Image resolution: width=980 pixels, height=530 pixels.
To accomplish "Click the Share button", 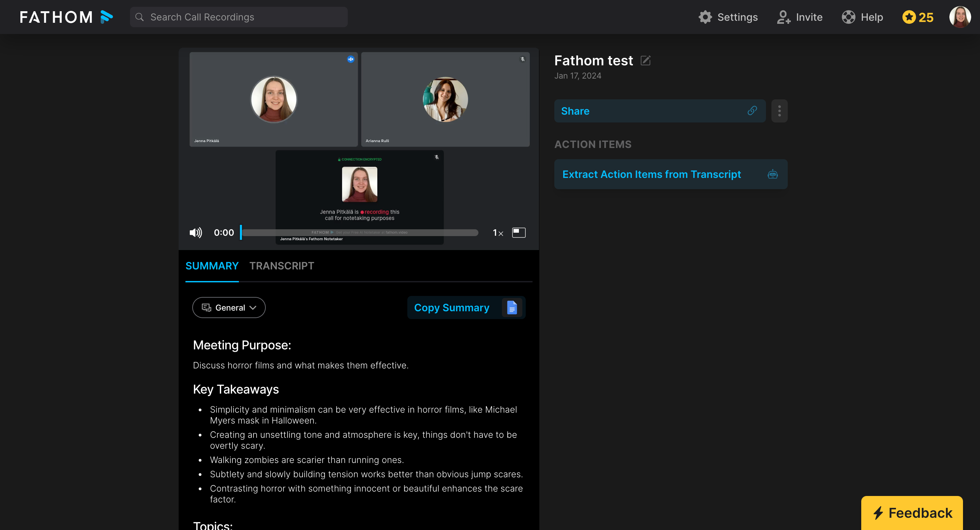I will coord(660,111).
